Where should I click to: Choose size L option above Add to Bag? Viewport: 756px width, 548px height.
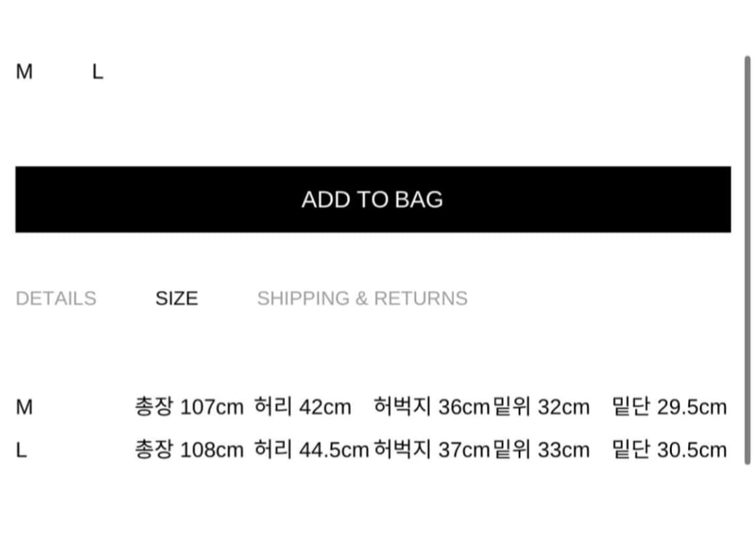[97, 71]
